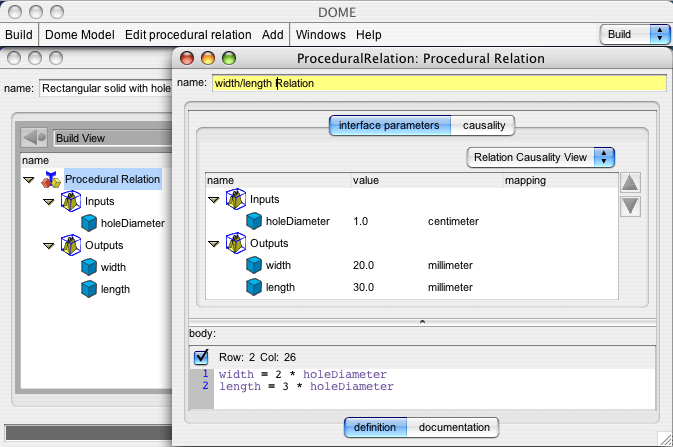673x447 pixels.
Task: Select the width item in the Build View tree
Action: (113, 267)
